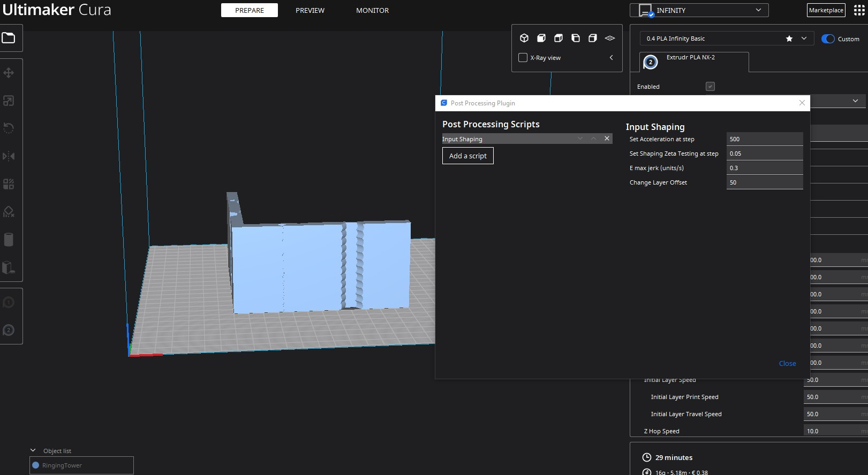This screenshot has height=475, width=868.
Task: Collapse the Object list section
Action: tap(33, 450)
